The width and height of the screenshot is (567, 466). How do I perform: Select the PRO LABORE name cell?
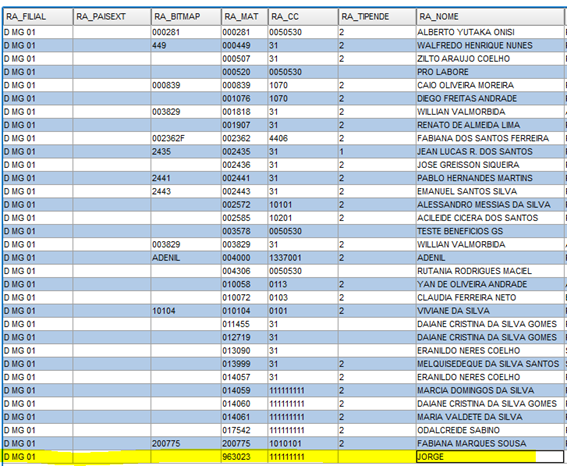click(x=490, y=72)
